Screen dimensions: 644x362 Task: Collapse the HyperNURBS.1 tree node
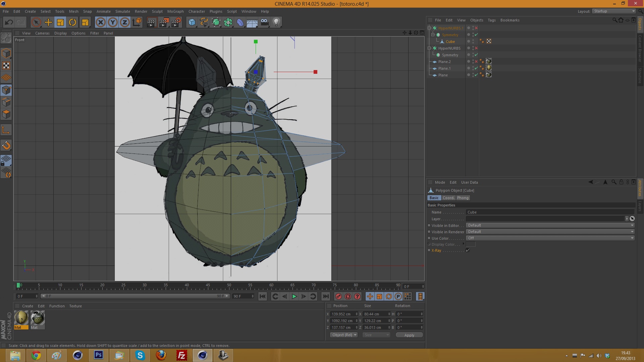point(429,28)
